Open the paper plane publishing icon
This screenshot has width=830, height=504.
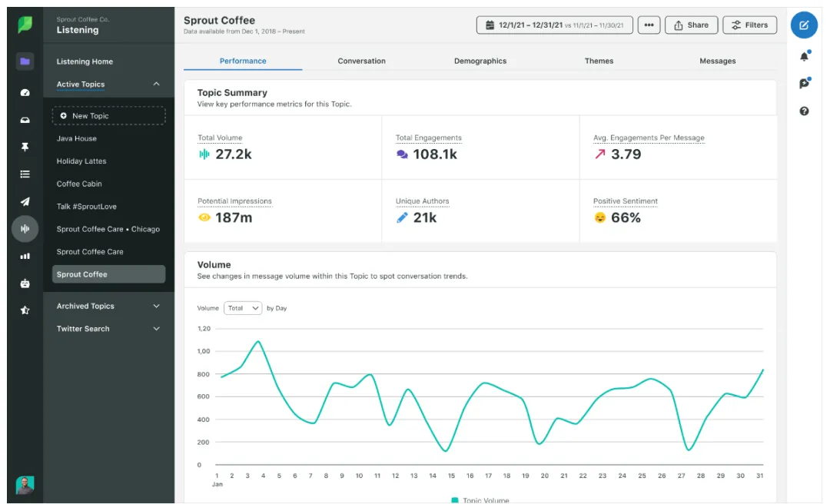click(x=25, y=202)
